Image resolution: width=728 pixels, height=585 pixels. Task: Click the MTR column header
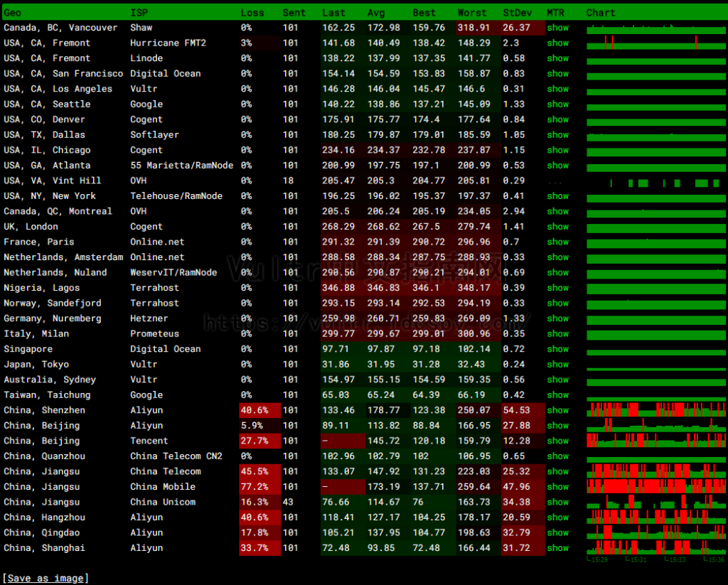(555, 13)
